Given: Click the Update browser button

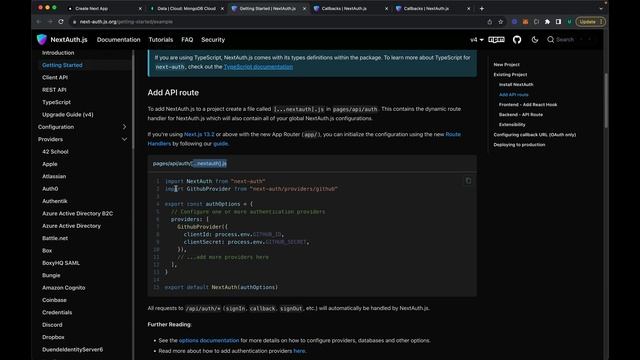Looking at the screenshot, I should click(x=591, y=22).
